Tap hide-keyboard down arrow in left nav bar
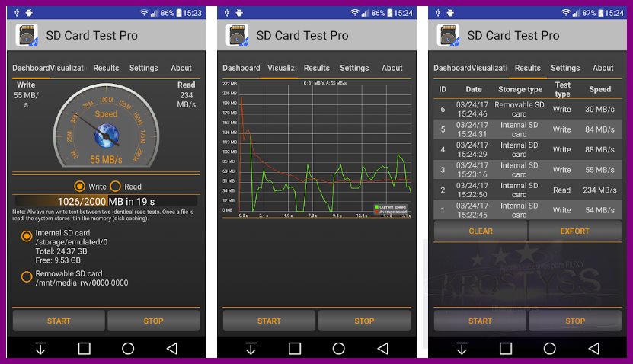Screen dimensions: 633x364 pyautogui.click(x=40, y=348)
